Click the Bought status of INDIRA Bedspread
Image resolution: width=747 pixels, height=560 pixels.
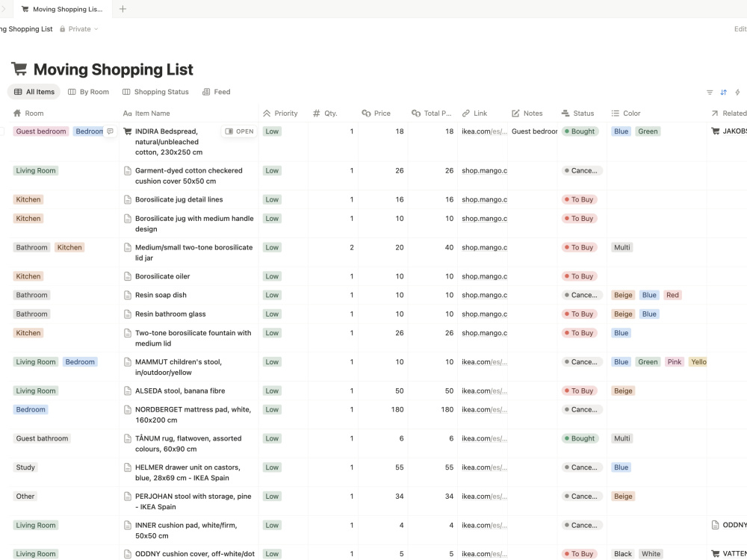pyautogui.click(x=580, y=131)
